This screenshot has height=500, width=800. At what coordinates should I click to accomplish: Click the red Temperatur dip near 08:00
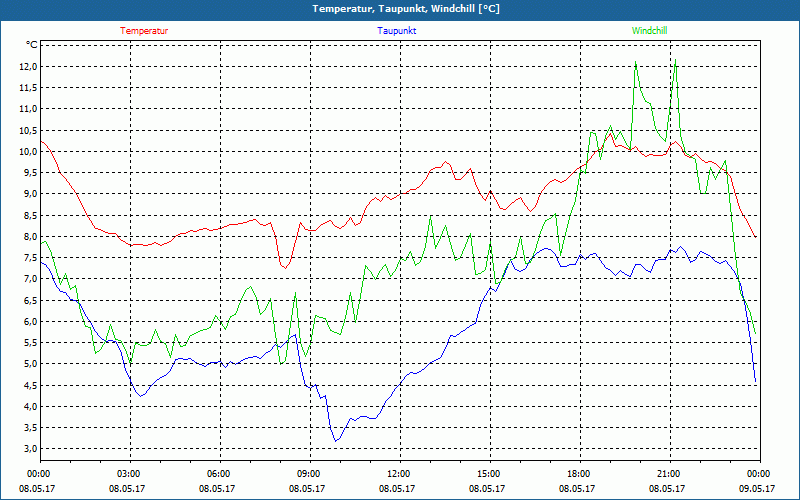(x=286, y=267)
